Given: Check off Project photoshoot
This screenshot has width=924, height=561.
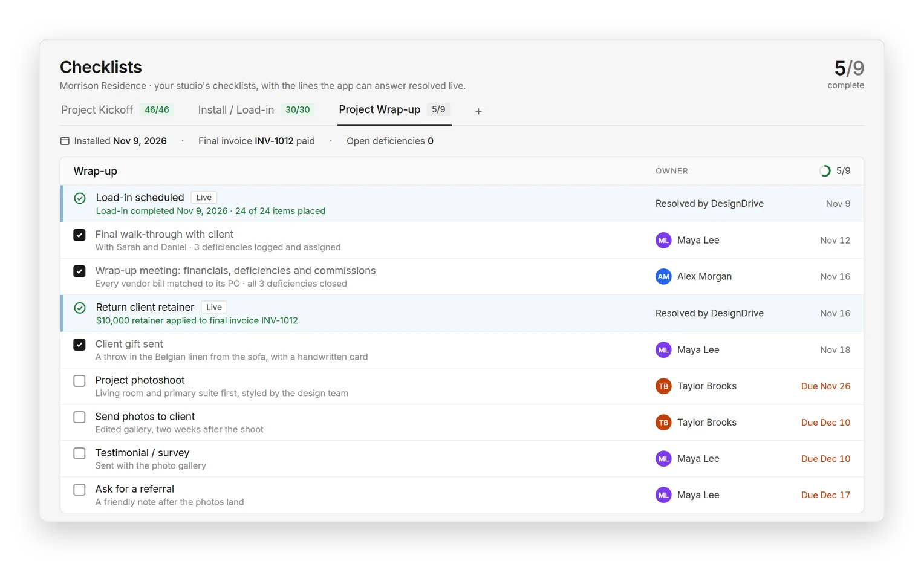Looking at the screenshot, I should click(79, 381).
